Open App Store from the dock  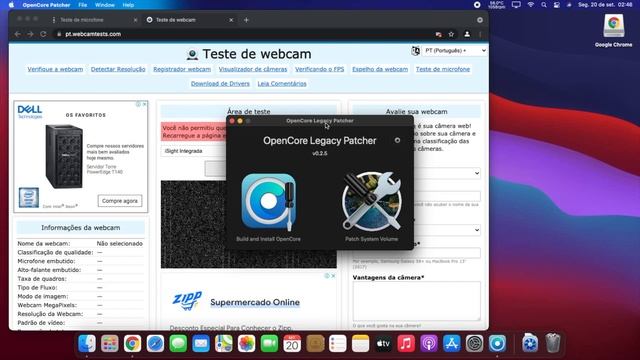[452, 344]
